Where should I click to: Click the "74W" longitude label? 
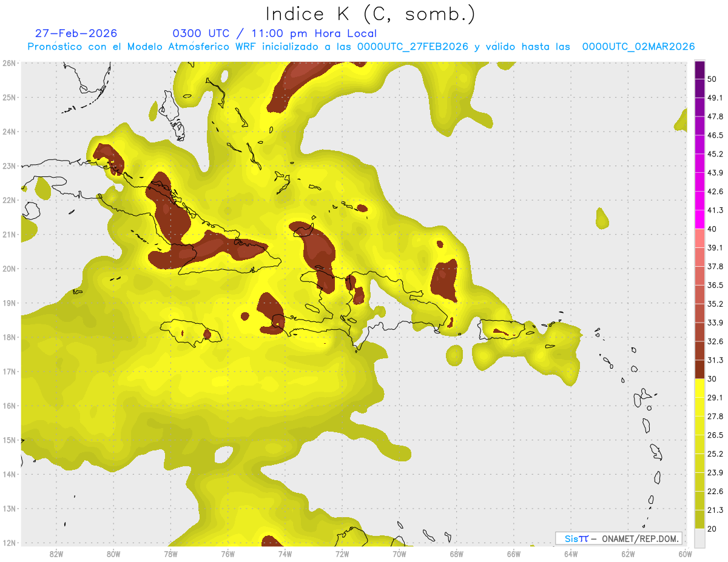(x=285, y=554)
